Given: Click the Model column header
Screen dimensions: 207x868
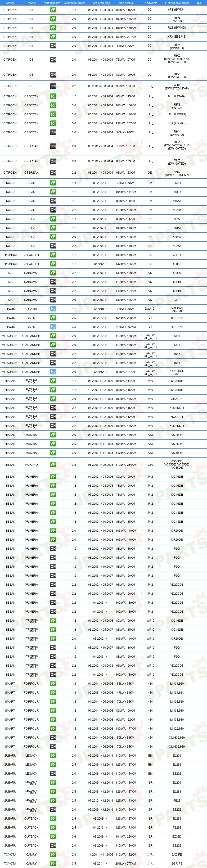Looking at the screenshot, I should point(31,3).
